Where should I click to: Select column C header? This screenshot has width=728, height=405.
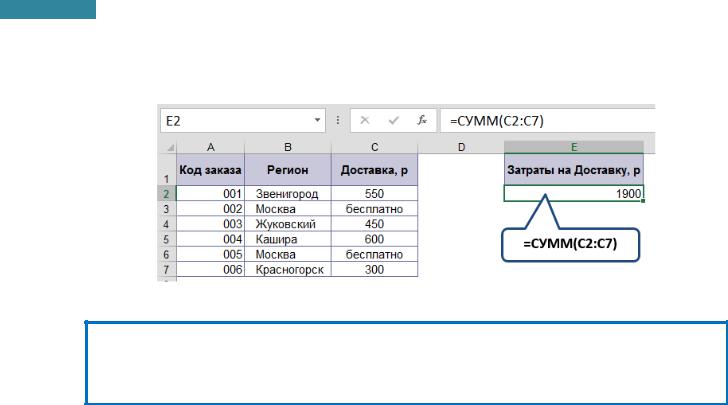coord(374,148)
